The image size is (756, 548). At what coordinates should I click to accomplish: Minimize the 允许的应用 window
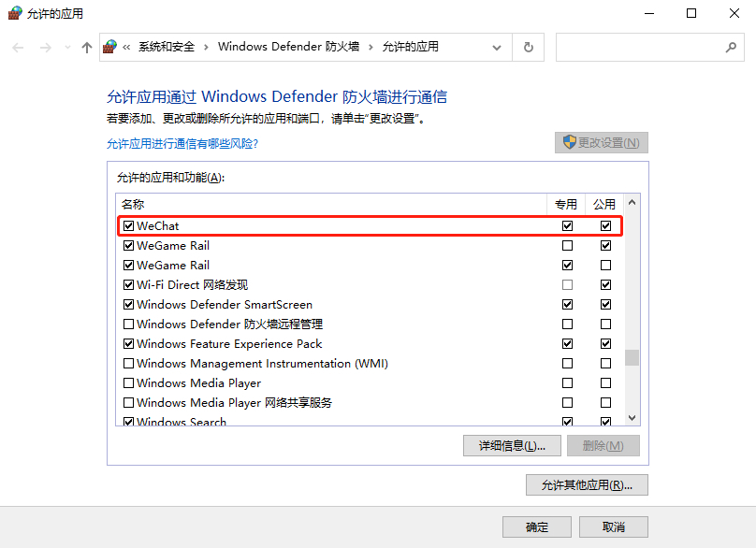coord(649,13)
